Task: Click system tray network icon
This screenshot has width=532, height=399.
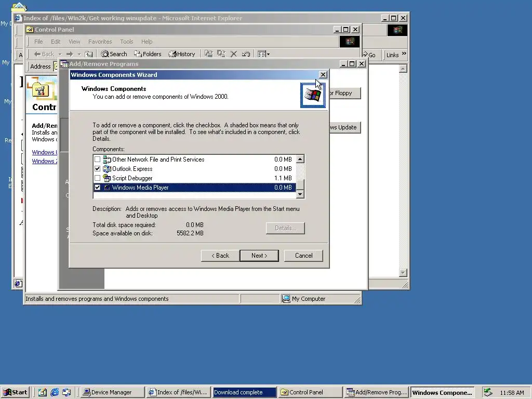Action: click(x=488, y=392)
